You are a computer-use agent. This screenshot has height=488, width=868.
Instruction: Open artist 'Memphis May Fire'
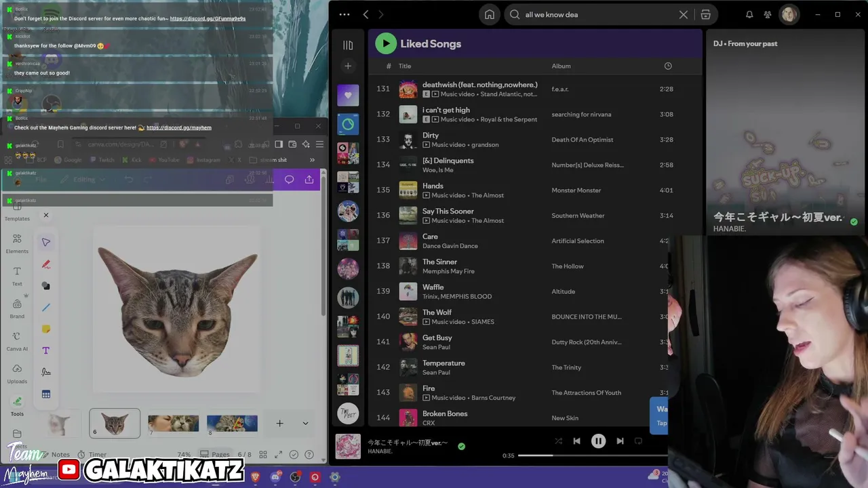pos(448,271)
